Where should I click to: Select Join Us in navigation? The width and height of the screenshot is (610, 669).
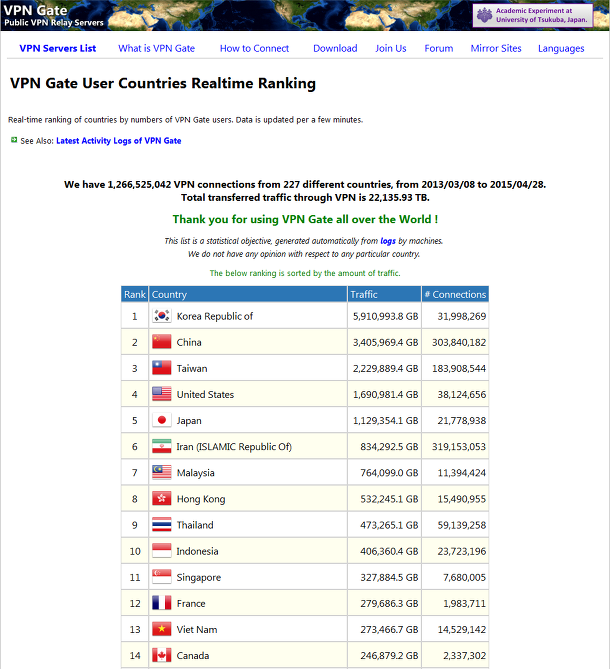coord(391,48)
